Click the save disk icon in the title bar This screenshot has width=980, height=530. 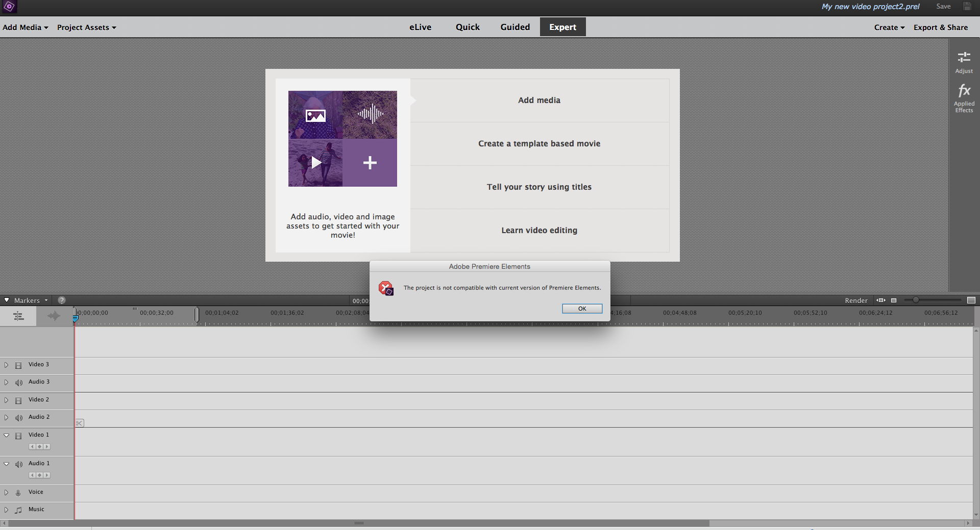click(x=967, y=7)
